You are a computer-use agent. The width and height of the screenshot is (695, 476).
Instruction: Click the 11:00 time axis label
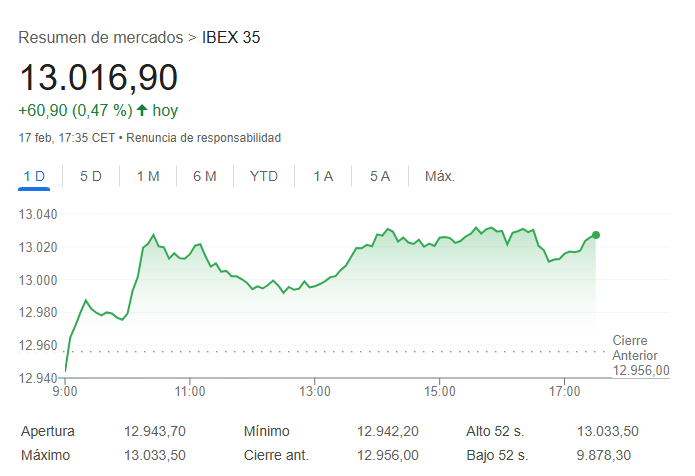[189, 391]
